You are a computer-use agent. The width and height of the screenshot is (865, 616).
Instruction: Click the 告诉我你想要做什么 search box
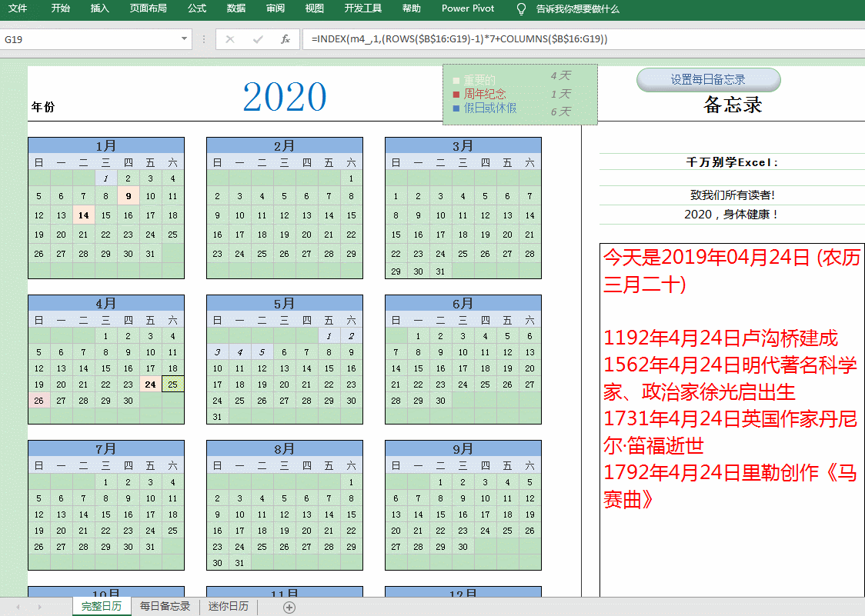[x=578, y=8]
